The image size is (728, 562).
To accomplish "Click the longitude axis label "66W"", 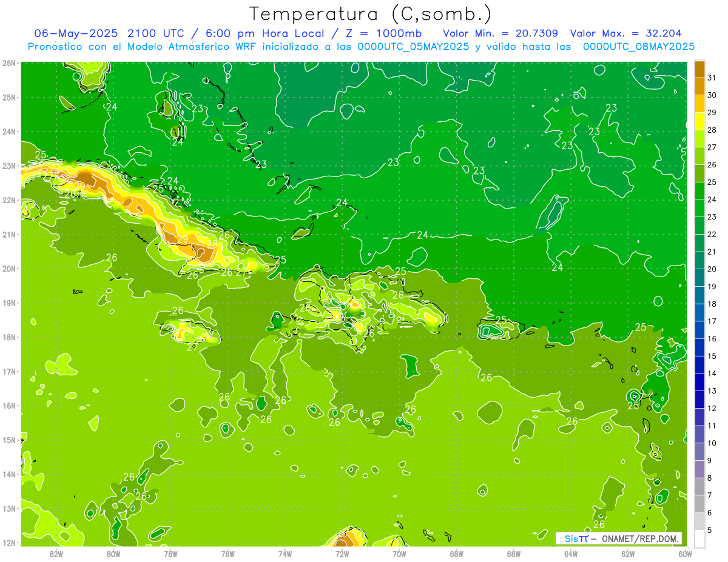I will tap(514, 554).
